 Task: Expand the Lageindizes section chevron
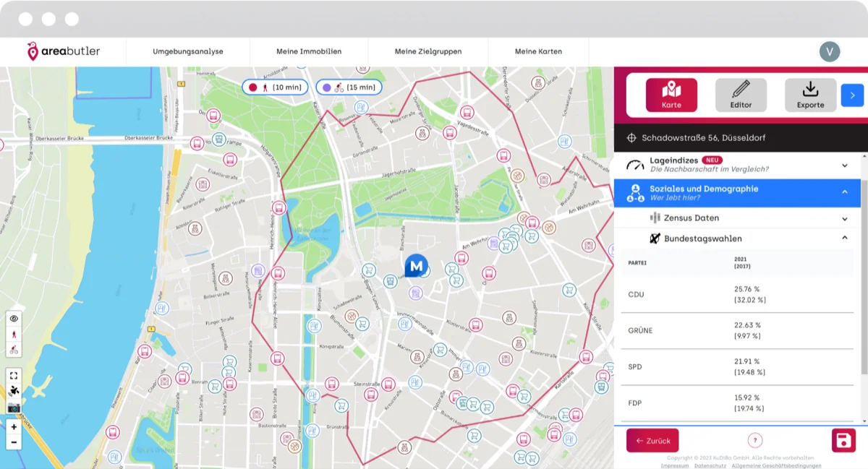[844, 165]
